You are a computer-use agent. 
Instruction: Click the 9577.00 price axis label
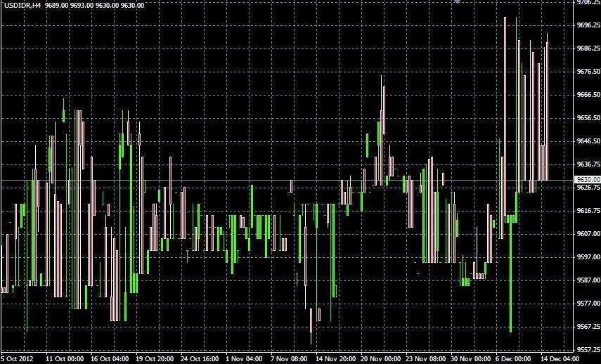[588, 303]
